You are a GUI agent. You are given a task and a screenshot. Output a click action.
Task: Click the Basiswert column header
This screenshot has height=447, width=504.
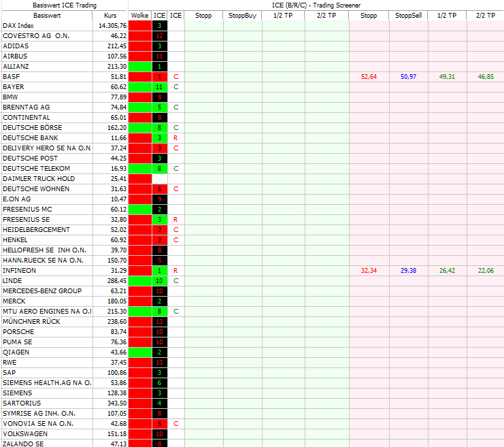tap(47, 16)
